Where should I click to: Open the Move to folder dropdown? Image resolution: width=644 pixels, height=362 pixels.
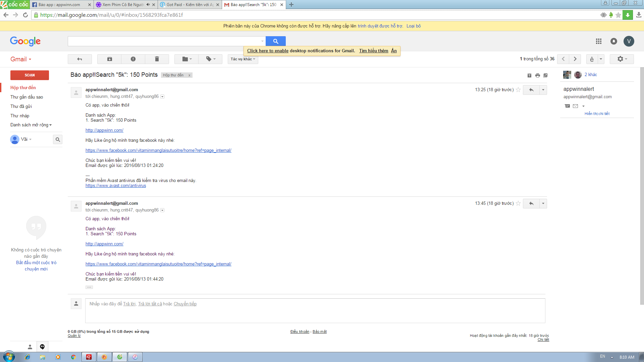click(187, 59)
